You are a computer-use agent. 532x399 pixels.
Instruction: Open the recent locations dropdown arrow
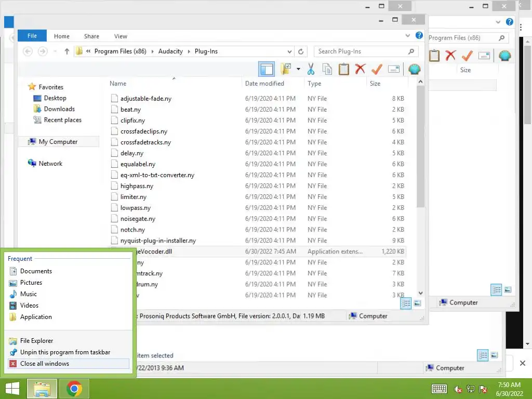click(55, 51)
